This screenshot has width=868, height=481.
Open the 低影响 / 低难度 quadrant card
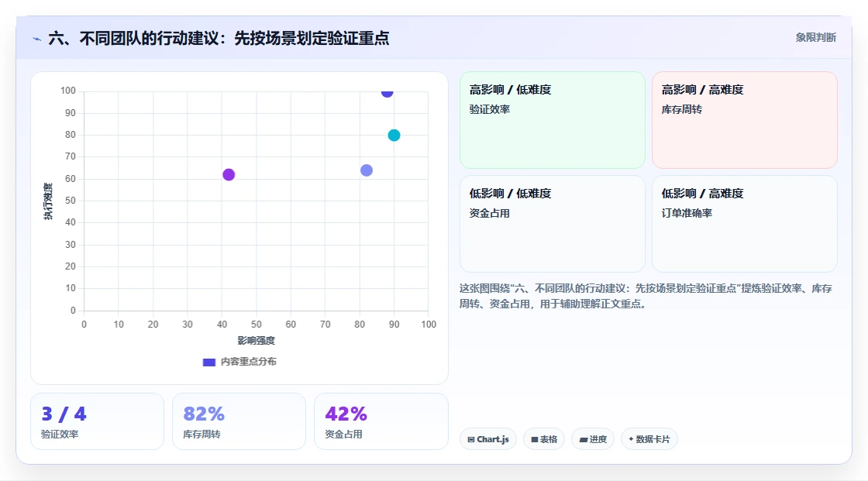[553, 224]
